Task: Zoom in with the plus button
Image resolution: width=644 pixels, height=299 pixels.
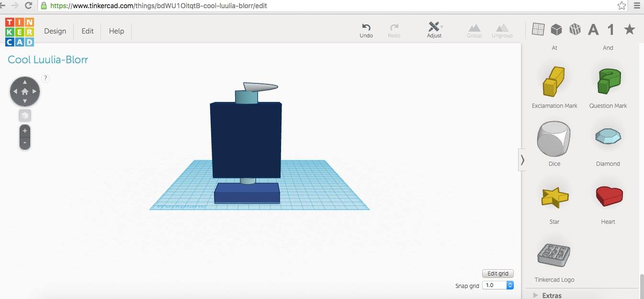Action: pyautogui.click(x=25, y=131)
